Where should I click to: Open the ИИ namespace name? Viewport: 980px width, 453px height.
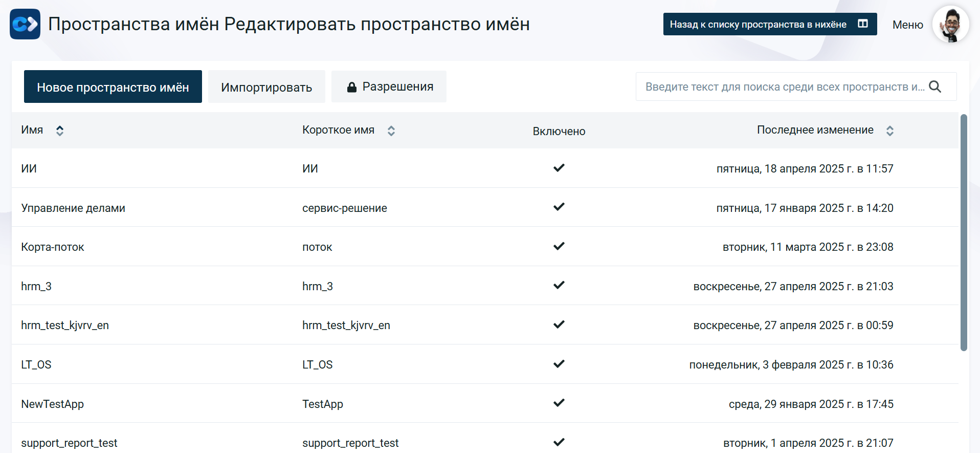point(29,168)
